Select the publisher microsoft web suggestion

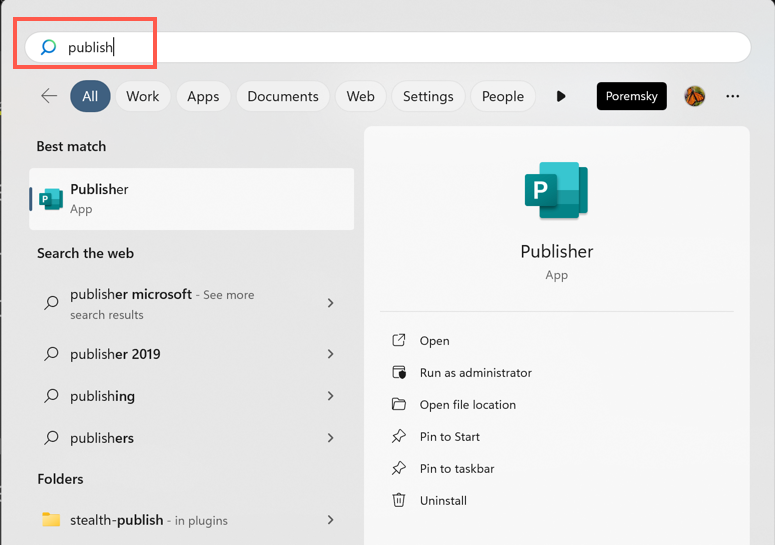tap(191, 303)
